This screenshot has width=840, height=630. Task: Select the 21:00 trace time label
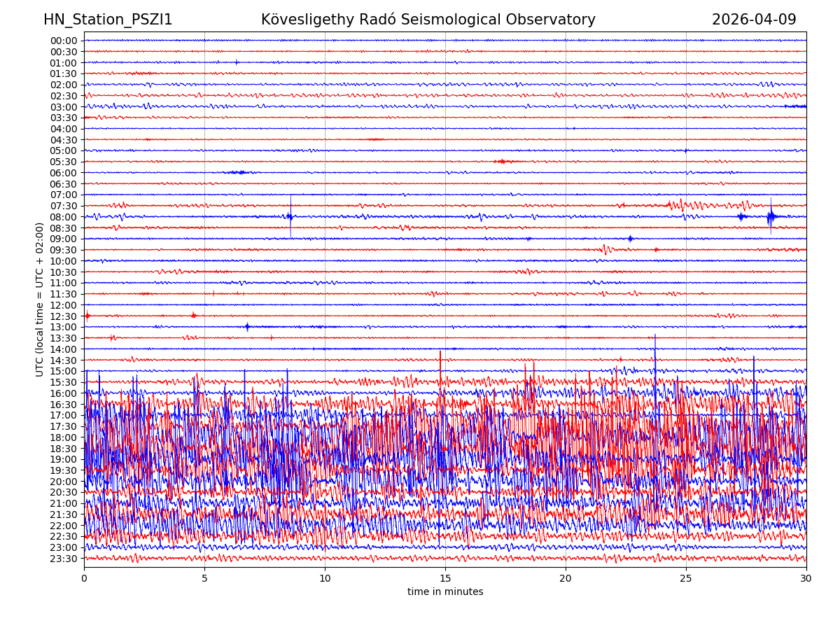64,503
